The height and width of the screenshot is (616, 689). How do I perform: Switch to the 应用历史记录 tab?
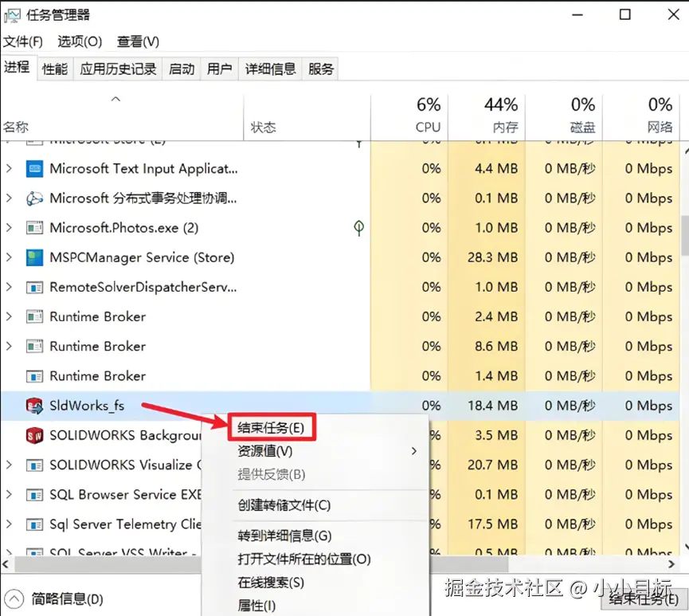118,69
